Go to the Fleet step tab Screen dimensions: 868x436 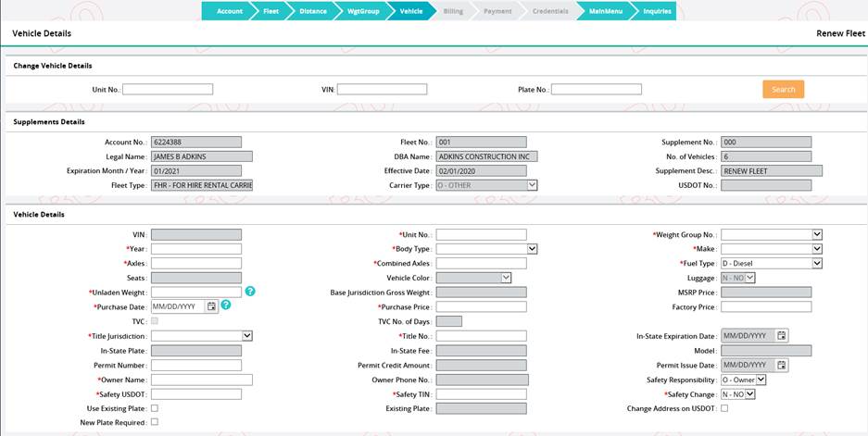[x=270, y=11]
